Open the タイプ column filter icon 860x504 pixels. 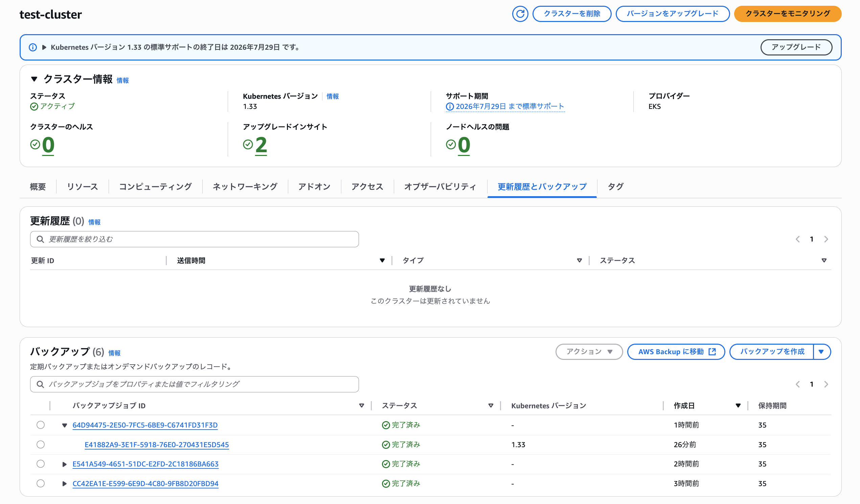point(579,260)
